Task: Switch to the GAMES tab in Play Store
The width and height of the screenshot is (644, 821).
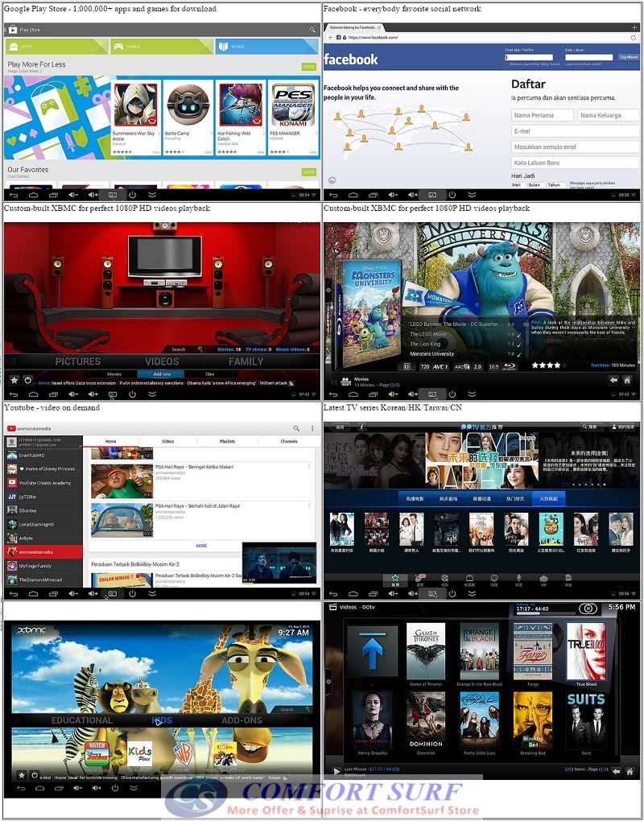Action: point(133,47)
